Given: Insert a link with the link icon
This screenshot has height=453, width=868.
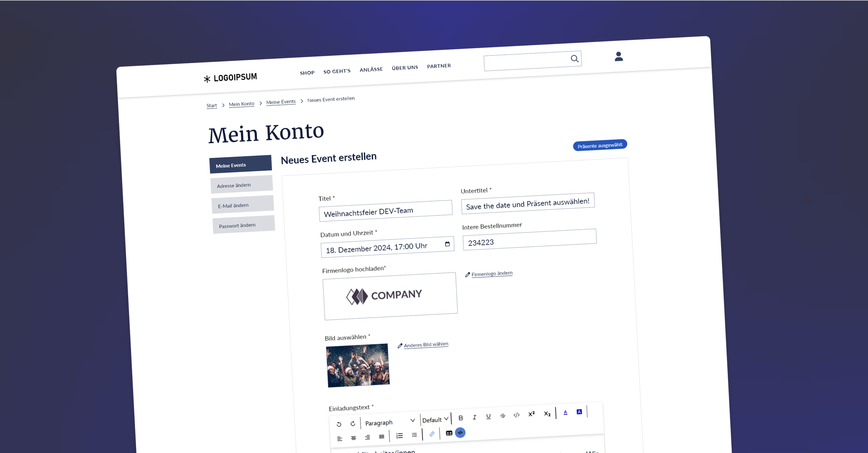Looking at the screenshot, I should click(432, 434).
